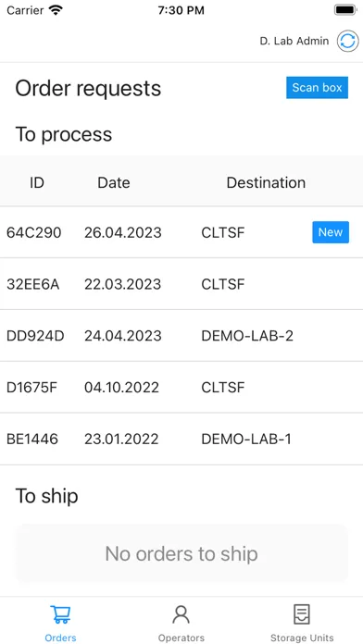The width and height of the screenshot is (363, 644).
Task: Tap the battery indicator icon
Action: (344, 10)
